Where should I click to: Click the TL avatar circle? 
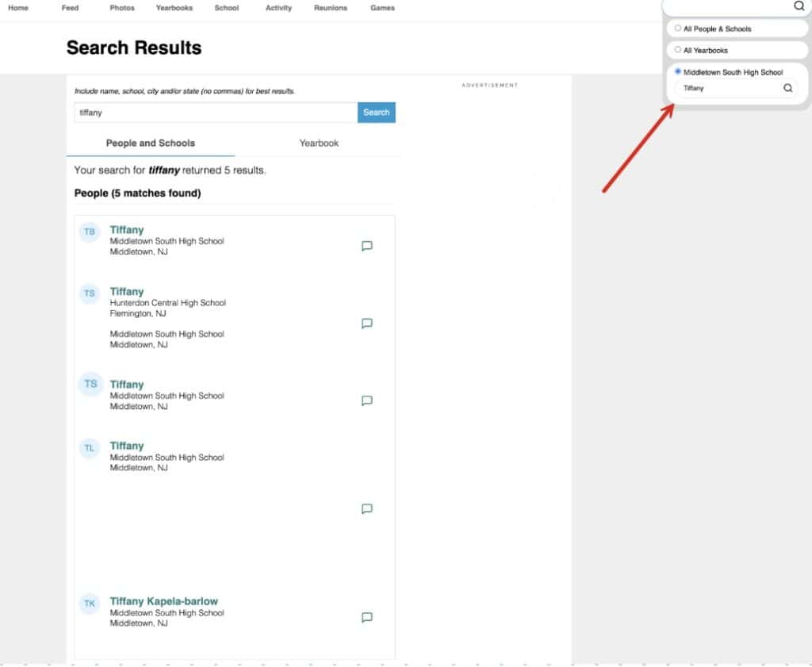(x=90, y=448)
